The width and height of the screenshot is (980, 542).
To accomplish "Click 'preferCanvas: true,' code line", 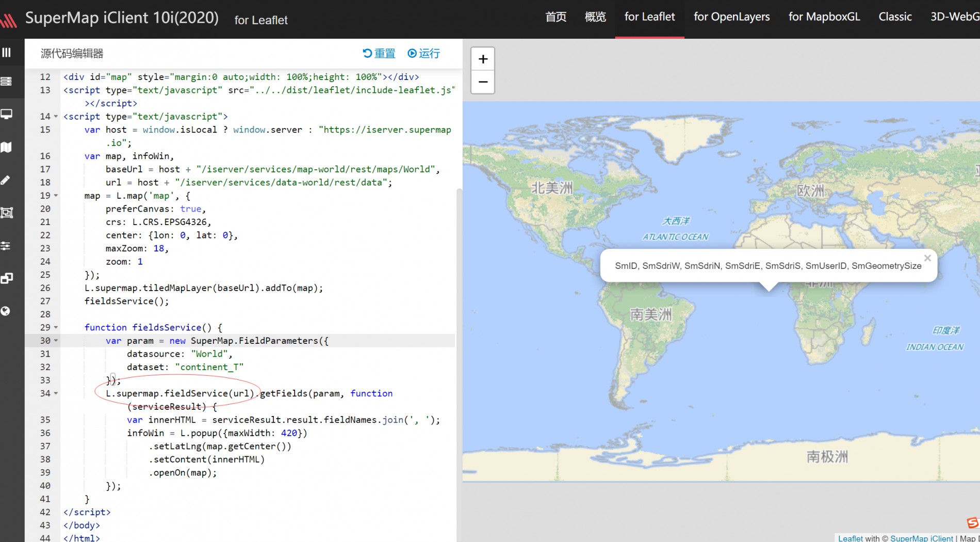I will pyautogui.click(x=156, y=209).
